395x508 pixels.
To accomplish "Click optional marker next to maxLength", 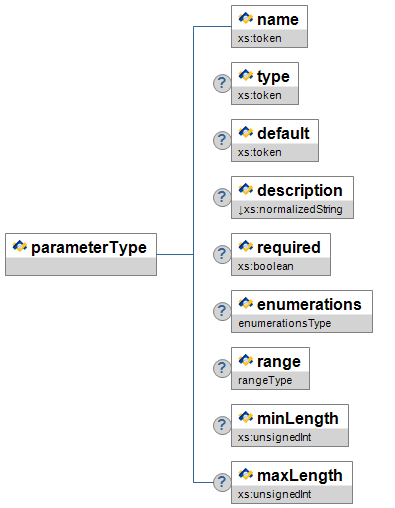I will (222, 482).
